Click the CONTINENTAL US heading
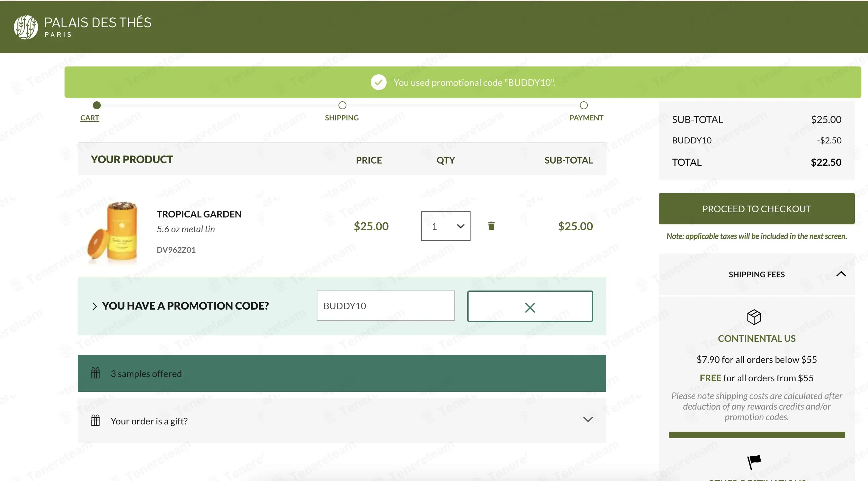 (756, 339)
